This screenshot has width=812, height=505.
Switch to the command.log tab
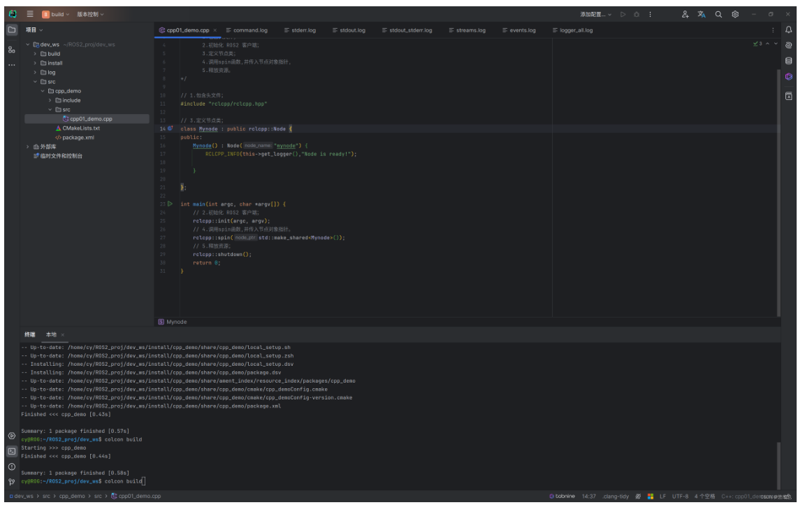tap(249, 30)
